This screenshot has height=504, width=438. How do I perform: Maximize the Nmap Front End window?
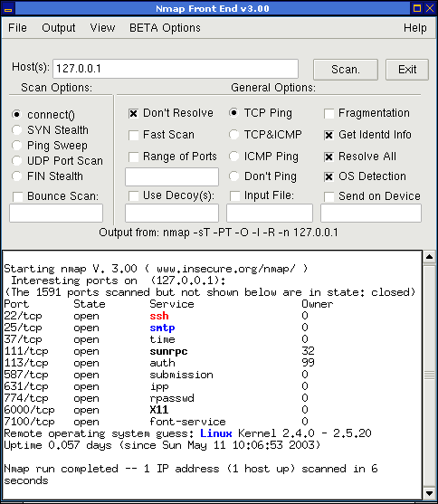click(x=417, y=8)
